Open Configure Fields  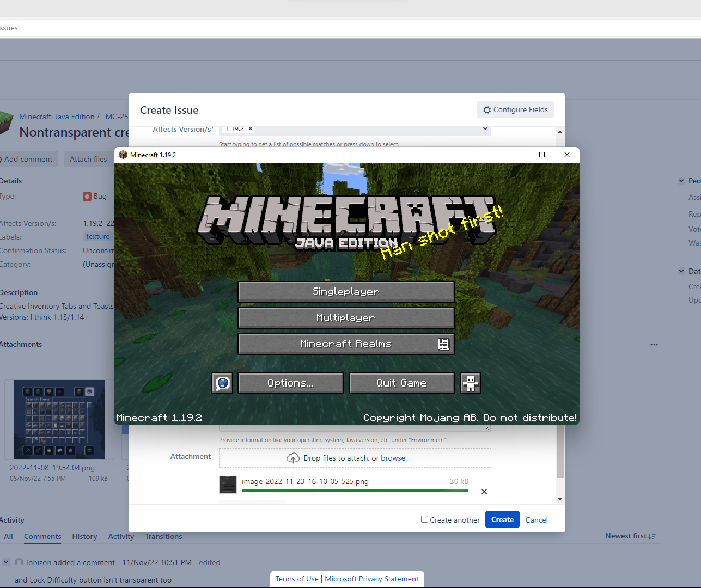515,110
